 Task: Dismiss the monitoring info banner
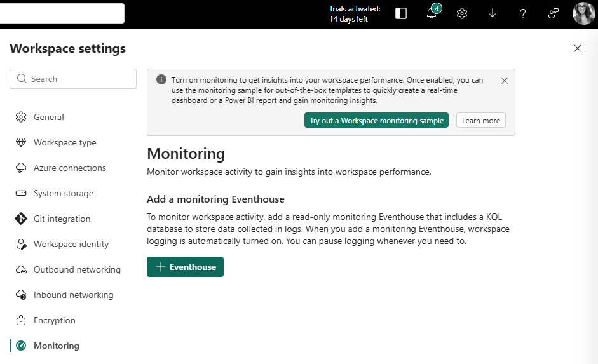coord(505,81)
